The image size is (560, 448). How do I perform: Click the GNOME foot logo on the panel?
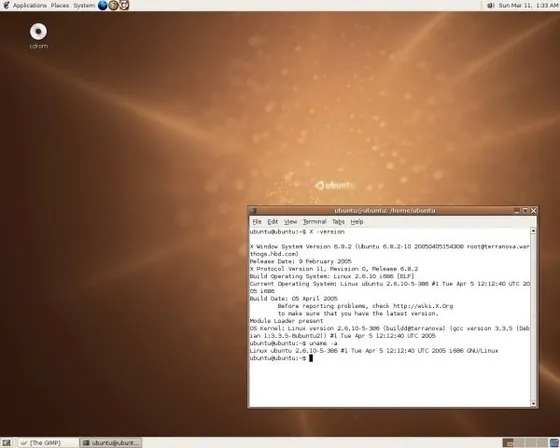6,5
